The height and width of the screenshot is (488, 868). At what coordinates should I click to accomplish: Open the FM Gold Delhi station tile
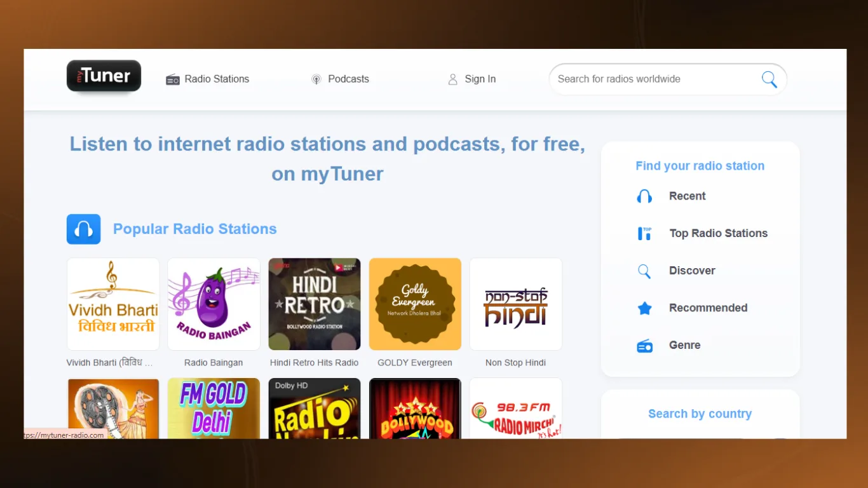(x=214, y=408)
